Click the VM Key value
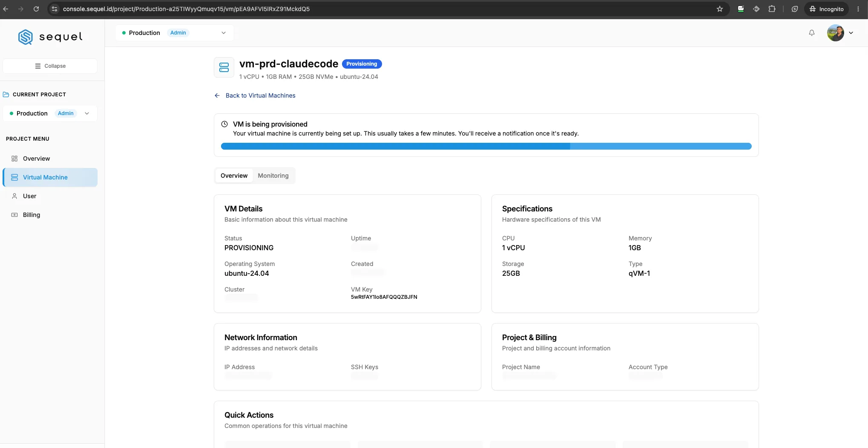The width and height of the screenshot is (868, 448). 384,297
